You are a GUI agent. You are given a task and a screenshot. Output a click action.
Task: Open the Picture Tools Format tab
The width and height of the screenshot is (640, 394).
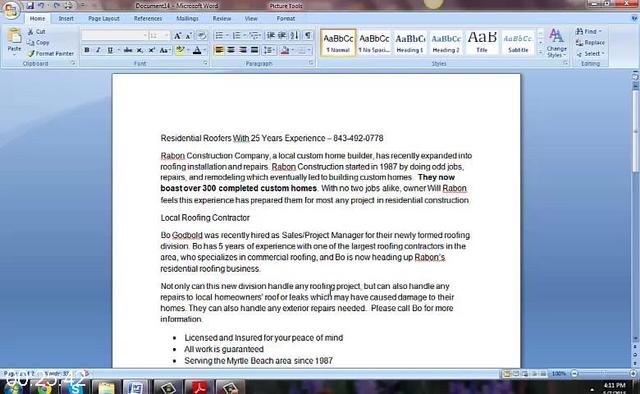286,18
